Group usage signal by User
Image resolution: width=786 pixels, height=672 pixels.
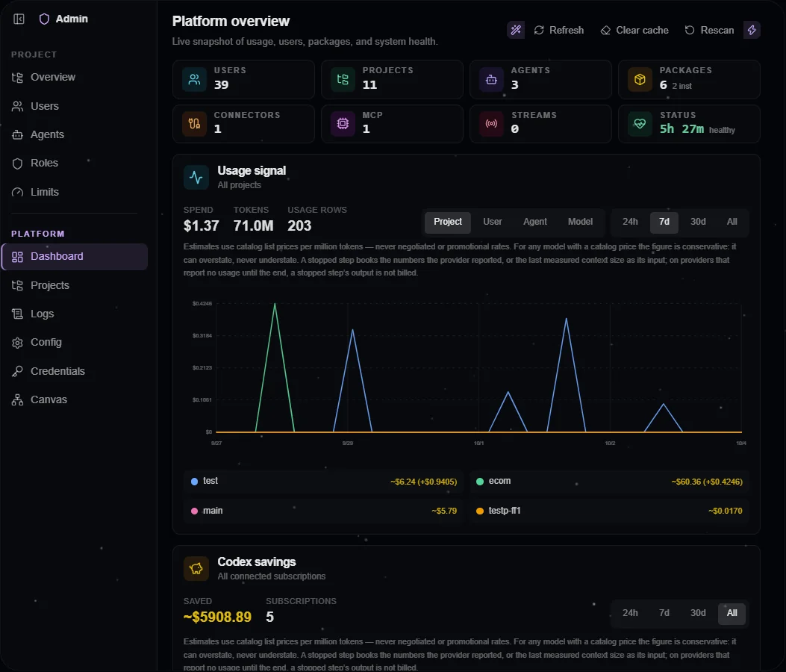(492, 223)
